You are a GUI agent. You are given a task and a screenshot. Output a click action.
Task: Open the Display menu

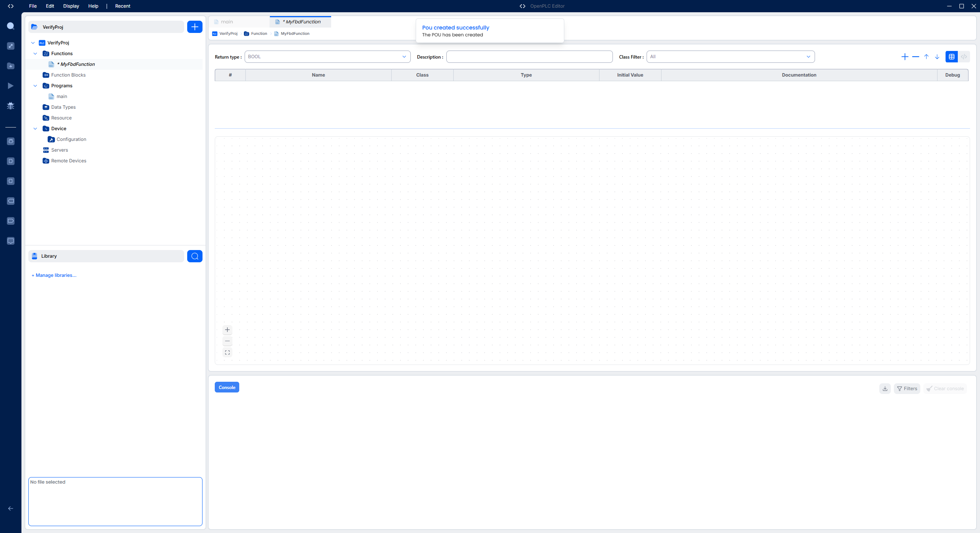click(x=71, y=6)
